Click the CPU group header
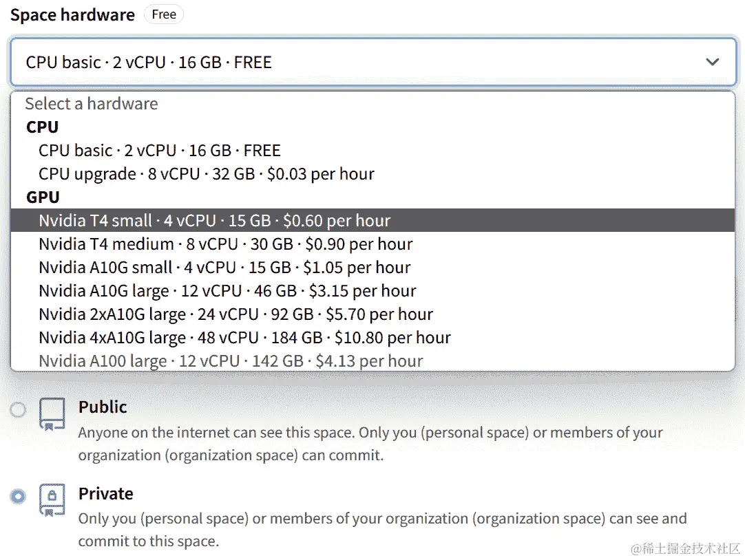 point(42,127)
